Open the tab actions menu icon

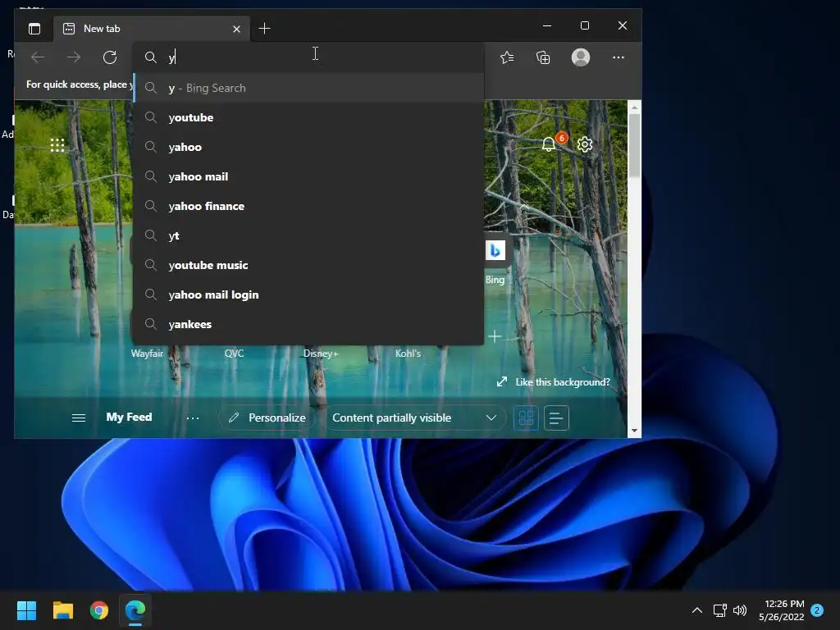(34, 29)
